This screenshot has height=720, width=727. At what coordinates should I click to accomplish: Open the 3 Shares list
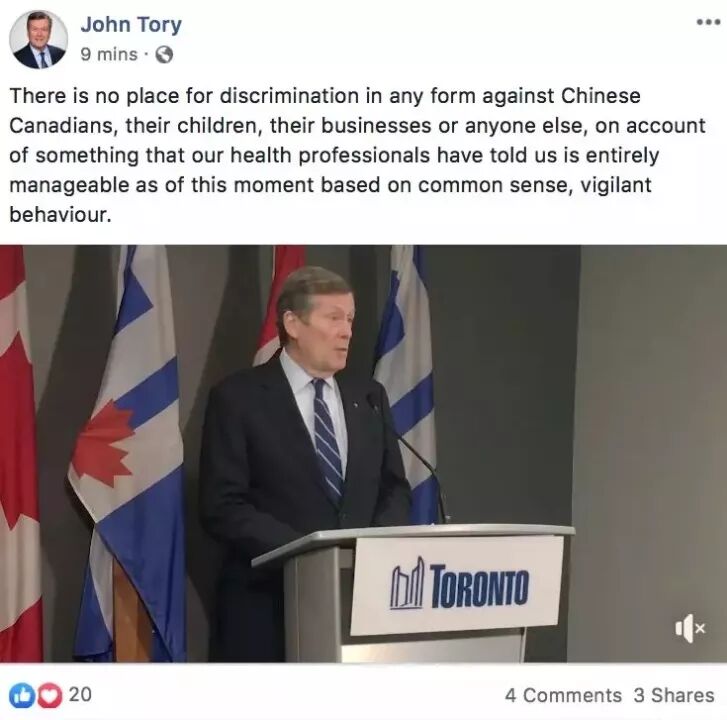coord(674,695)
